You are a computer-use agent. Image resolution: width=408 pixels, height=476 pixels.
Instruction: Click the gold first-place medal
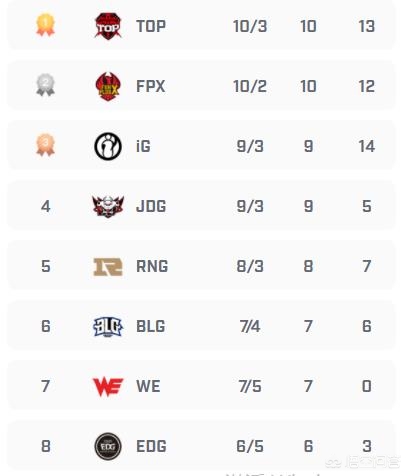tap(45, 24)
